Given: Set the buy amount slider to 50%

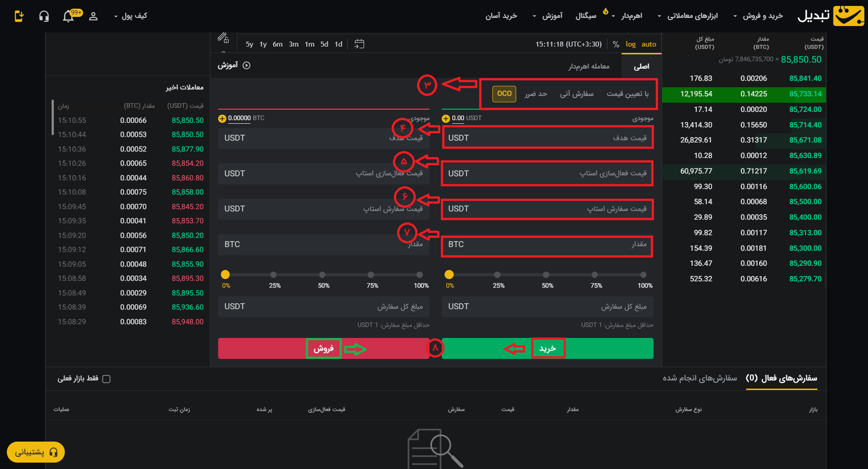Looking at the screenshot, I should [546, 275].
